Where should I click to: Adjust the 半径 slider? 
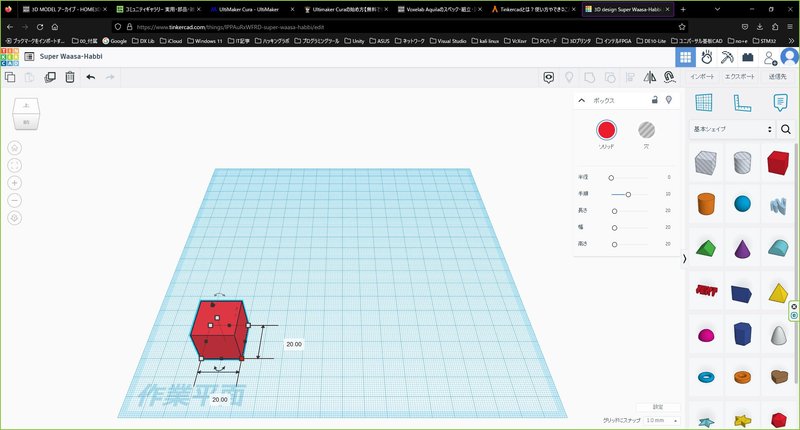[611, 178]
